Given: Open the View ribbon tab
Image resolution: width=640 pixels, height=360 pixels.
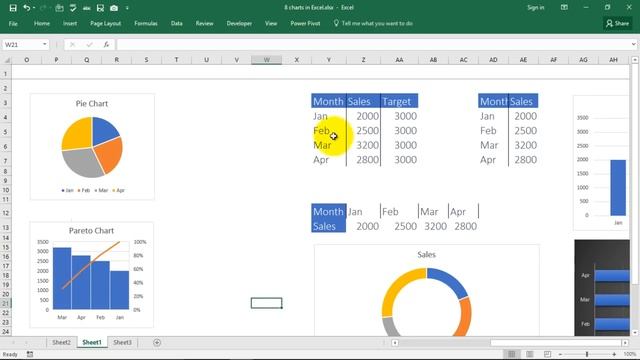Looking at the screenshot, I should click(x=271, y=24).
